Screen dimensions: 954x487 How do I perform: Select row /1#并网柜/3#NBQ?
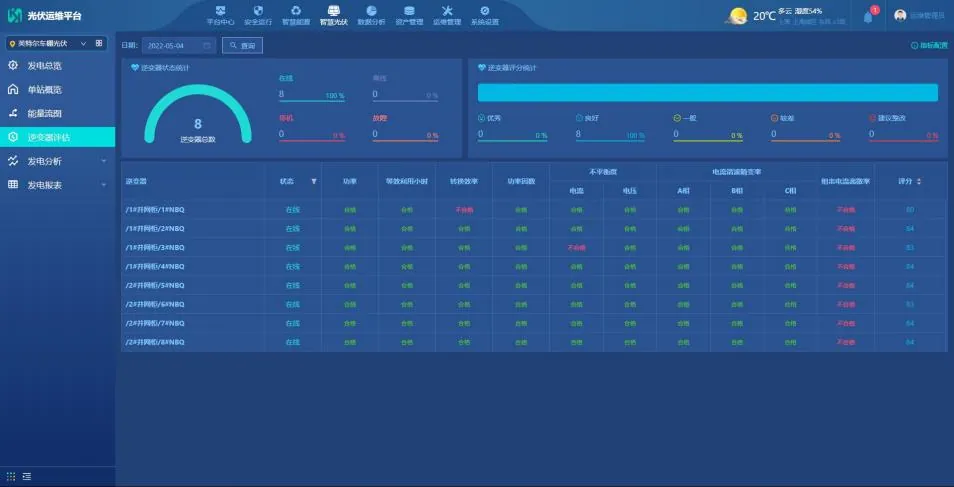(x=534, y=248)
